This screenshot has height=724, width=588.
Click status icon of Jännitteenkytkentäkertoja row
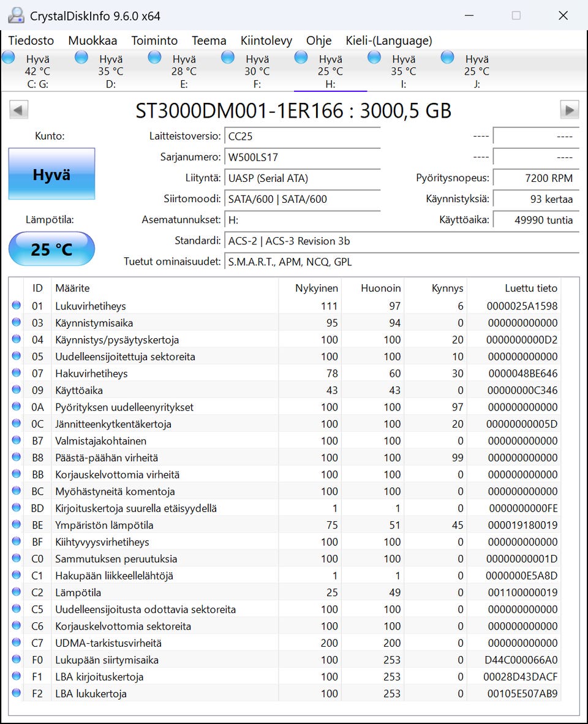(x=17, y=423)
